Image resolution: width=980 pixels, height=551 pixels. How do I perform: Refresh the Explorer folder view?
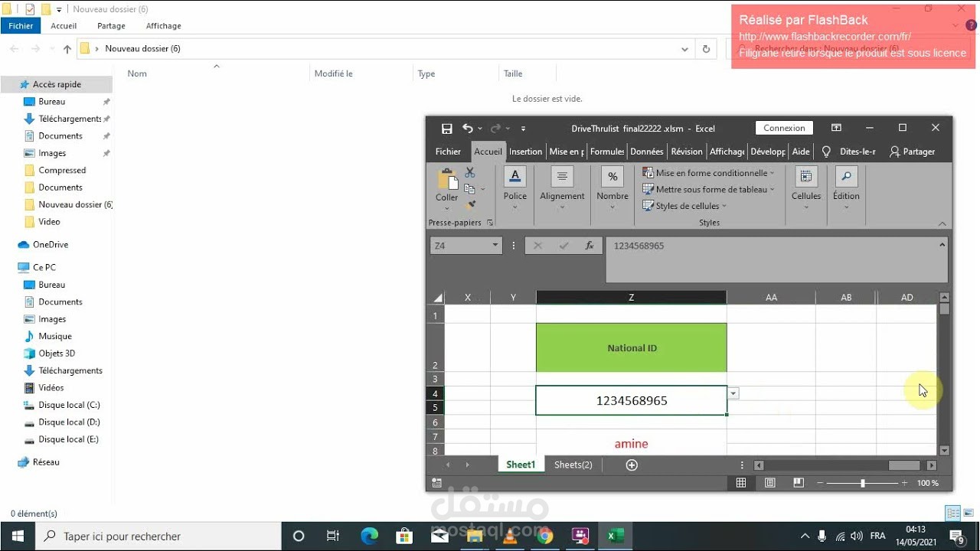point(706,49)
